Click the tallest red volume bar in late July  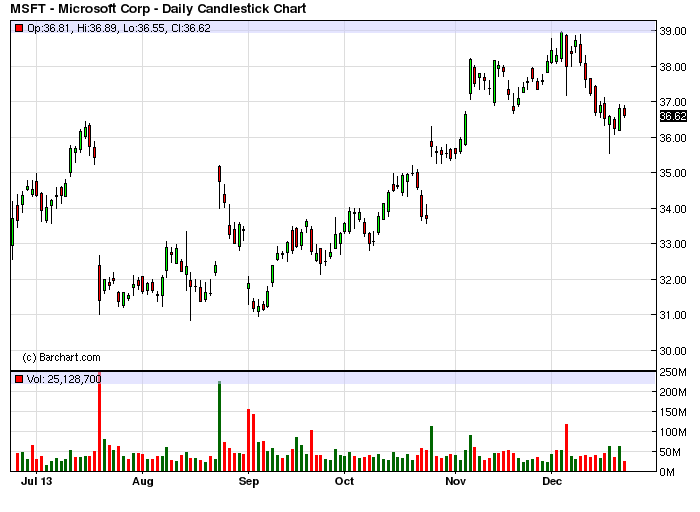pos(100,422)
